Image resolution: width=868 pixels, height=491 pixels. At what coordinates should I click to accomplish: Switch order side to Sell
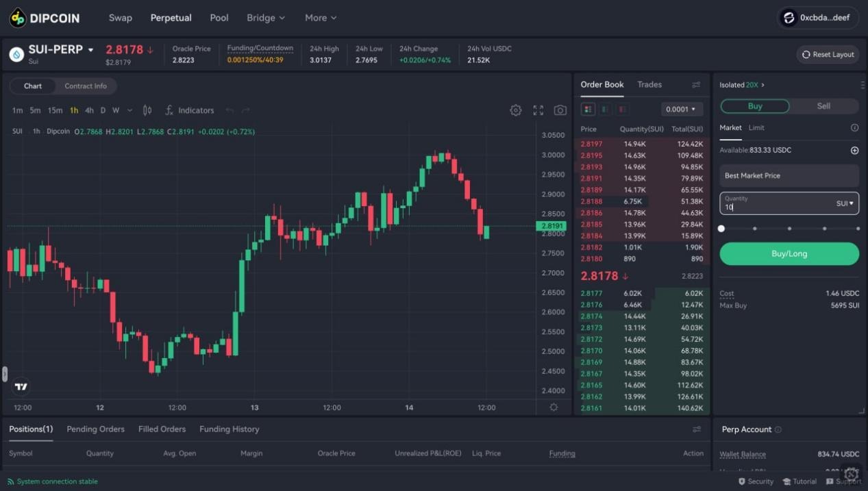(823, 106)
